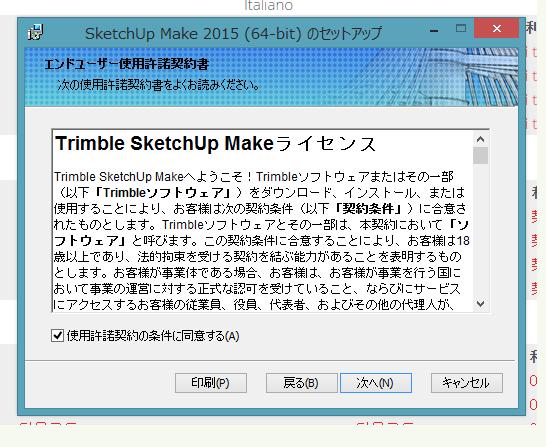The image size is (546, 447).
Task: Click the installer icon in title bar
Action: [35, 32]
